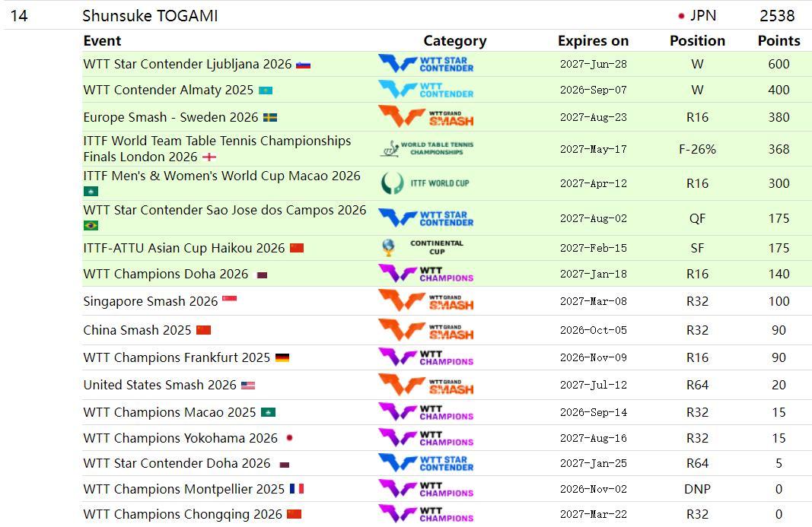The width and height of the screenshot is (812, 527).
Task: Click the Singapore flag next to Singapore Smash
Action: pyautogui.click(x=229, y=299)
